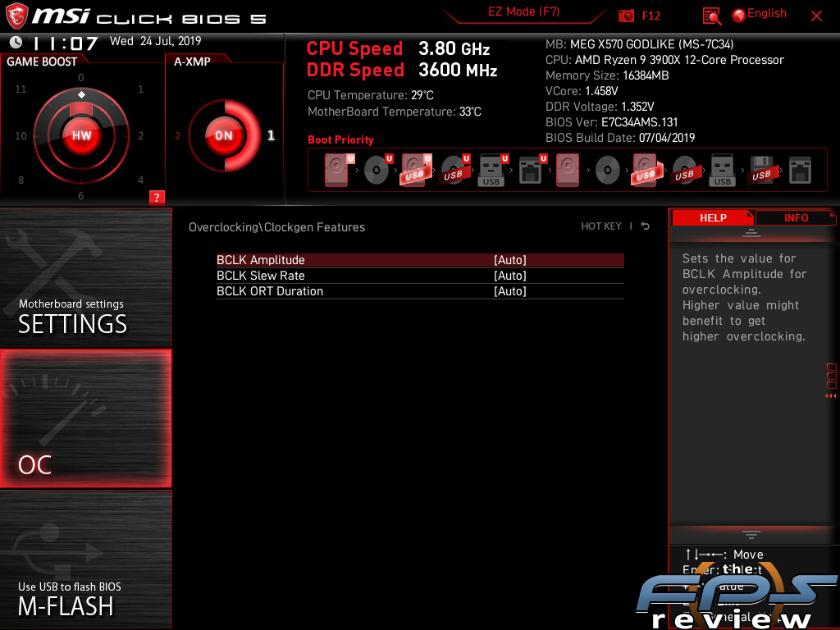The image size is (840, 630).
Task: Collapse the help panel using the top grip
Action: click(x=751, y=232)
